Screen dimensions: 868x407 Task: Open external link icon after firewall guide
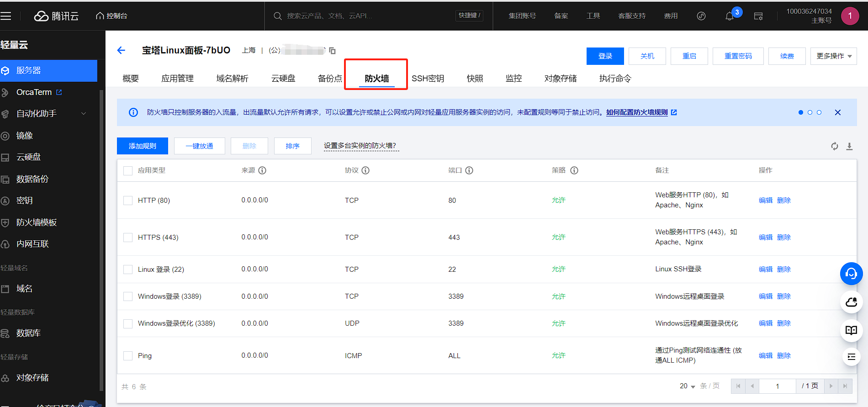(674, 112)
